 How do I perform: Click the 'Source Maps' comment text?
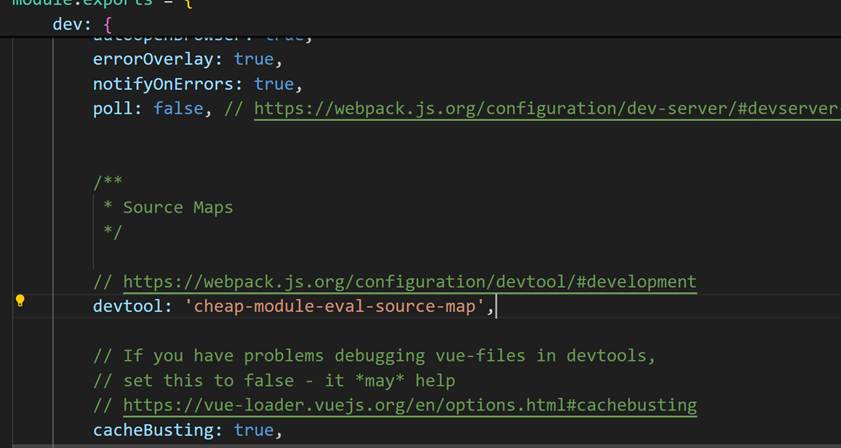pyautogui.click(x=178, y=208)
